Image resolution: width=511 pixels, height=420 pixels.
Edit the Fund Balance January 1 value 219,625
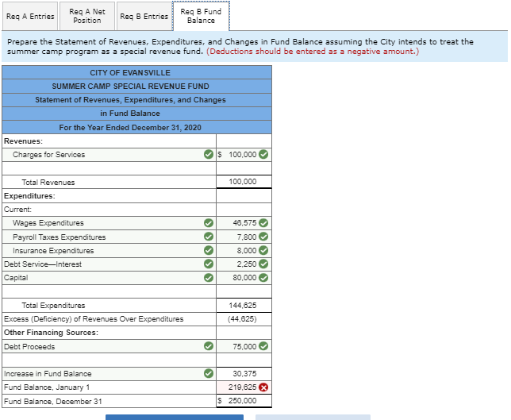[x=244, y=387]
